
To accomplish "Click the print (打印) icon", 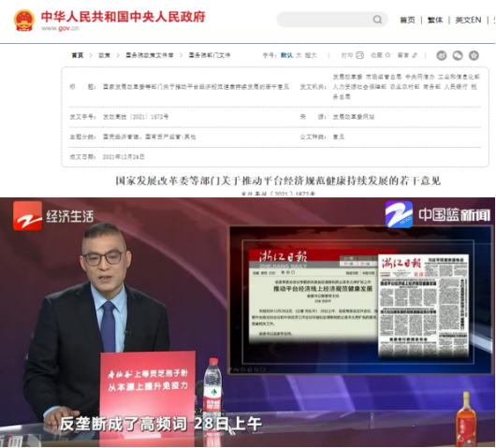I will tap(359, 55).
